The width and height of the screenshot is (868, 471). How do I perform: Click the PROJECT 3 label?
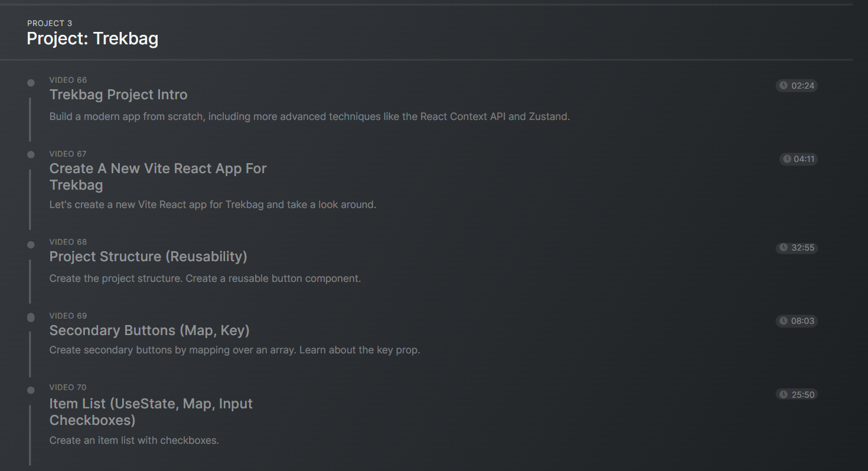click(50, 24)
